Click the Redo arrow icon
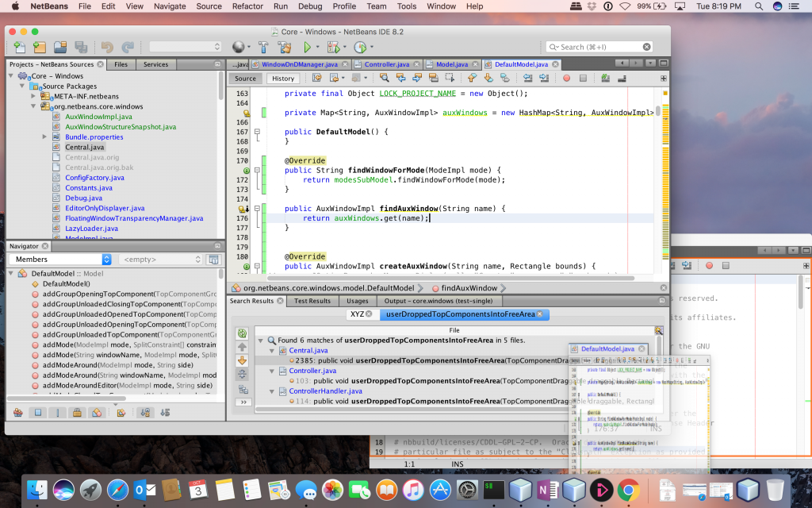 (128, 47)
